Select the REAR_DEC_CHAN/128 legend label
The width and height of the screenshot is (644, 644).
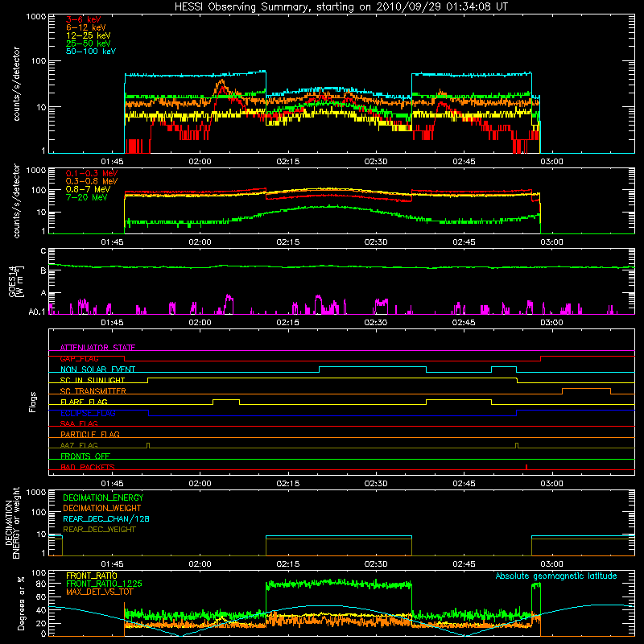[106, 518]
